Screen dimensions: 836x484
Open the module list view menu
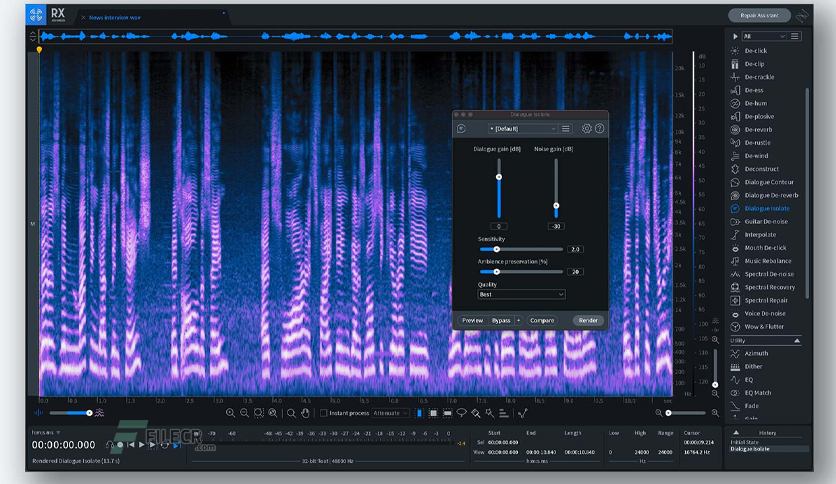coord(794,36)
